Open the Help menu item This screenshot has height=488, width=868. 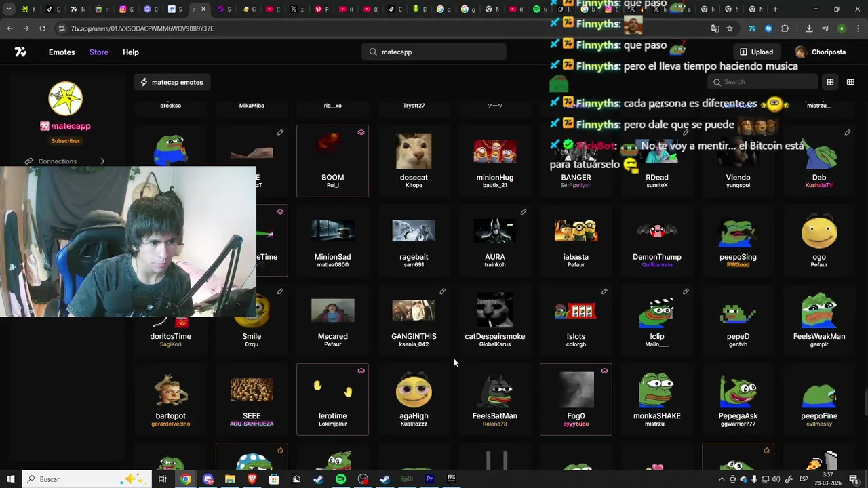tap(131, 52)
